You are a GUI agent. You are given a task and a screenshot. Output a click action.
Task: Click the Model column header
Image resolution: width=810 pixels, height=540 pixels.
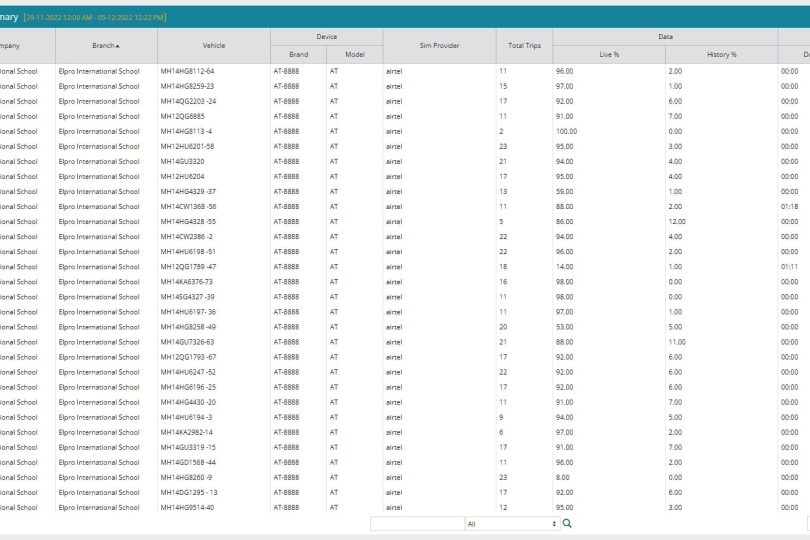tap(354, 54)
